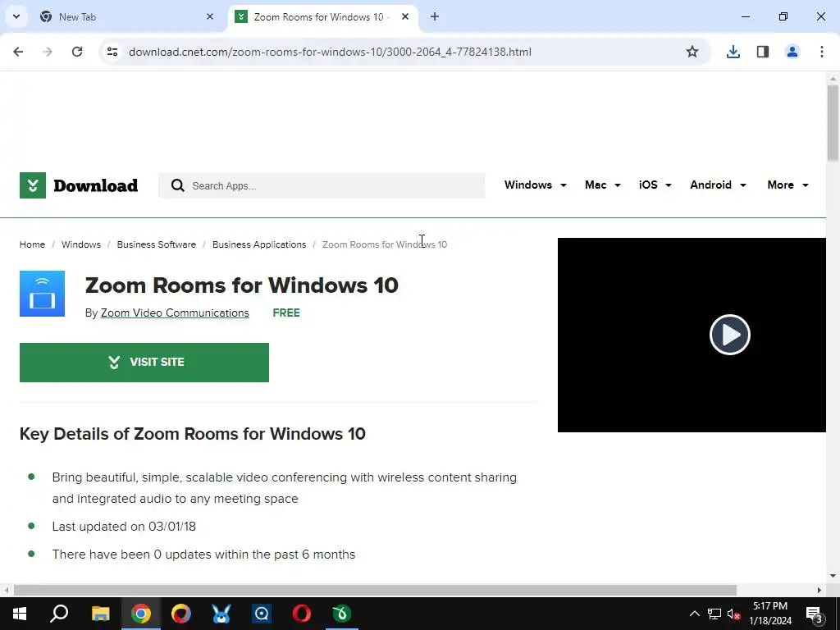Bookmark this page with the star icon
The height and width of the screenshot is (630, 840).
point(692,52)
